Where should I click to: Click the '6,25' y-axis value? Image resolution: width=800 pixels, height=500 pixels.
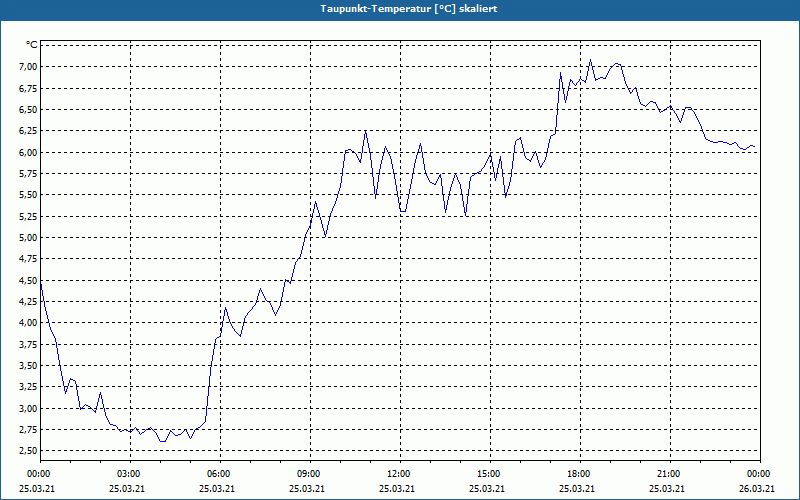click(29, 131)
